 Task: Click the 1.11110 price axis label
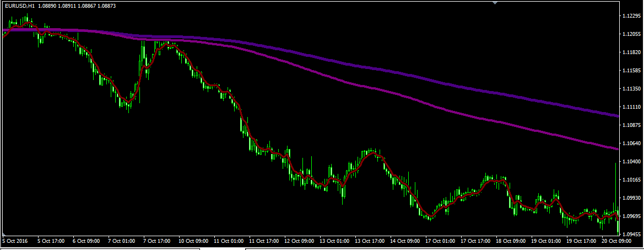point(631,107)
